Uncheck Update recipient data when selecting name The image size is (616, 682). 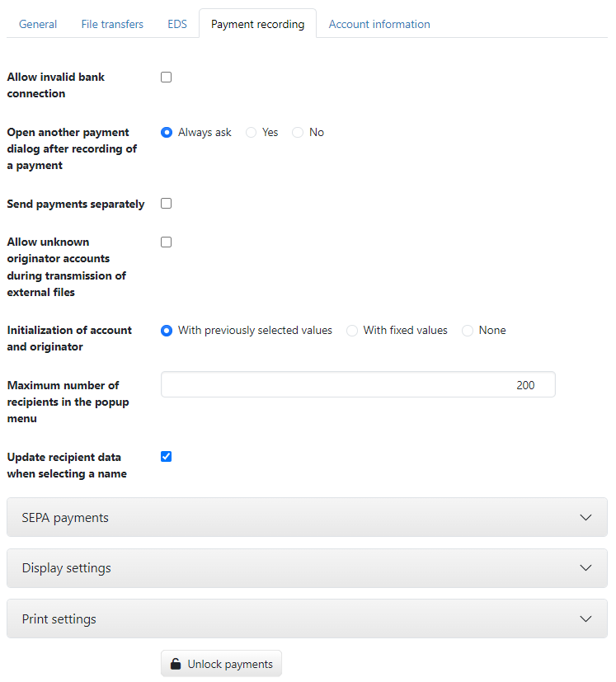coord(167,456)
